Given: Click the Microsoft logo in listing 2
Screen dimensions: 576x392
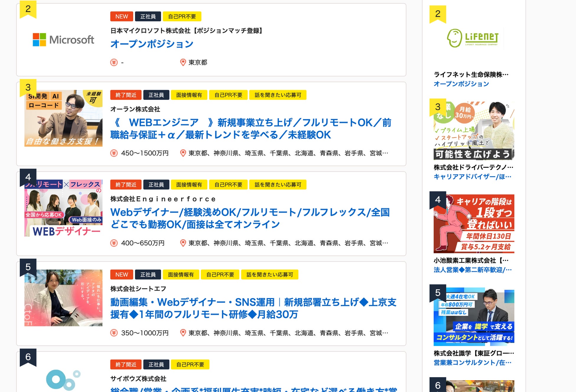Looking at the screenshot, I should click(x=63, y=40).
